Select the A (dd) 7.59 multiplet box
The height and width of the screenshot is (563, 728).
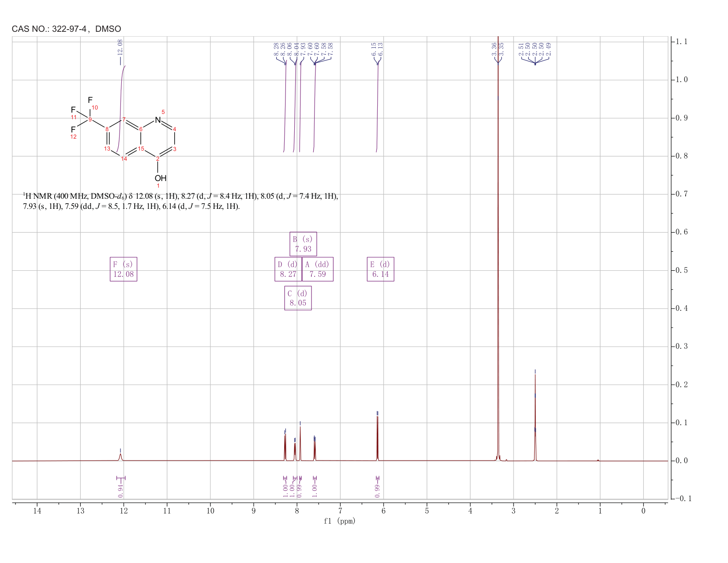pos(318,269)
